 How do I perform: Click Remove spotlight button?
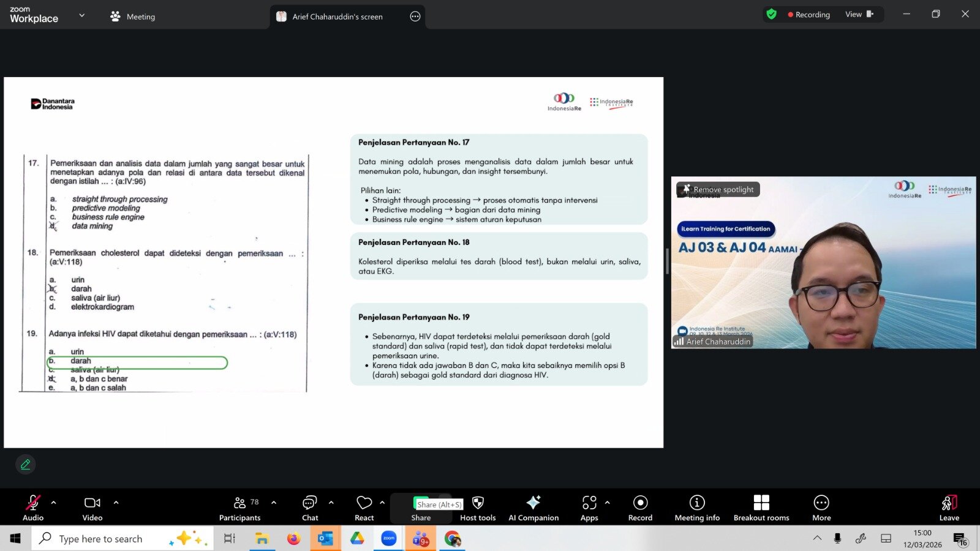[x=718, y=190]
